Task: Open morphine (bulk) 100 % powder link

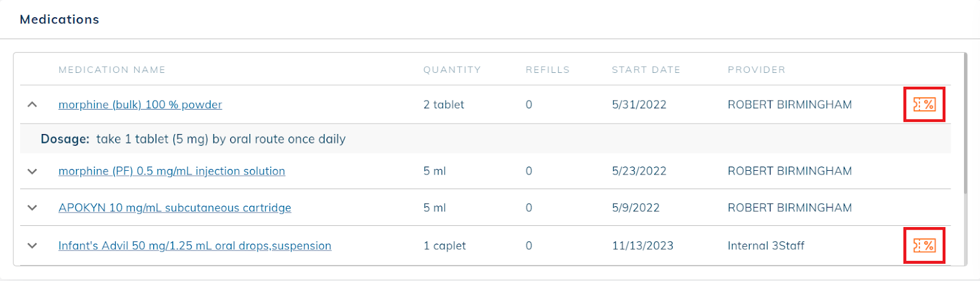Action: point(140,105)
